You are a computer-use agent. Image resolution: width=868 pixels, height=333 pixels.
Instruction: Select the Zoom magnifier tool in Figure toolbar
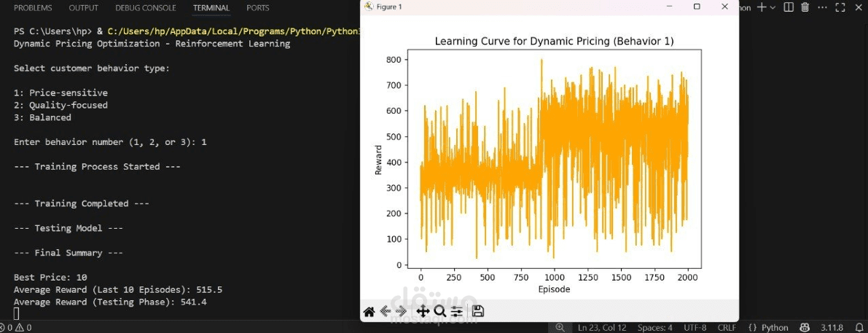point(440,311)
